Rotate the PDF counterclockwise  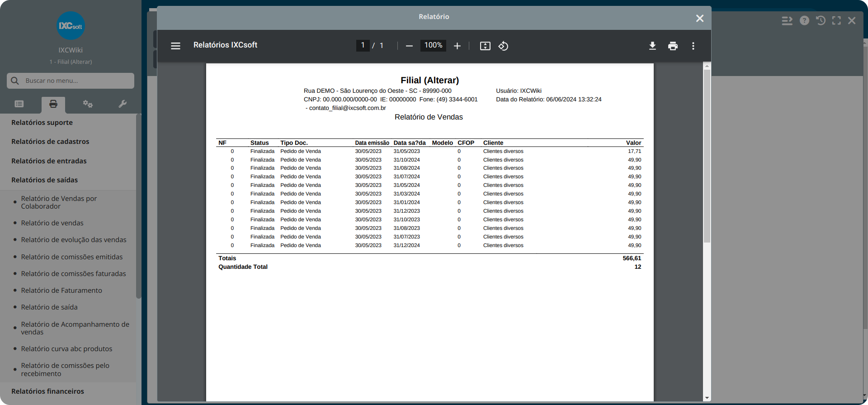[x=503, y=46]
